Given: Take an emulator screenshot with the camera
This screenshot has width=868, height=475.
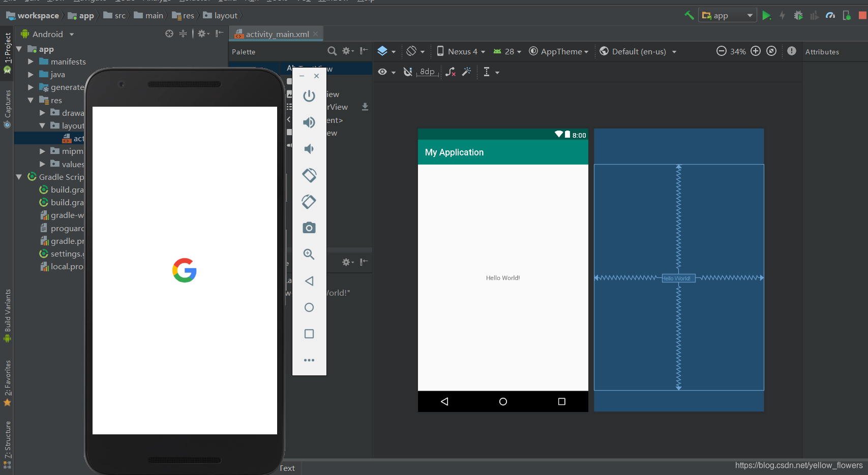Looking at the screenshot, I should 309,228.
